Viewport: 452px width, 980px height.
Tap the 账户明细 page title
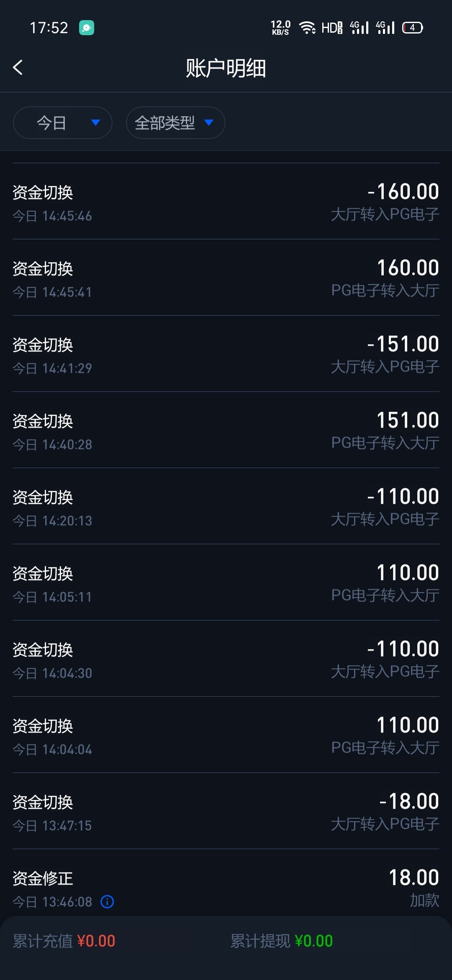(226, 68)
